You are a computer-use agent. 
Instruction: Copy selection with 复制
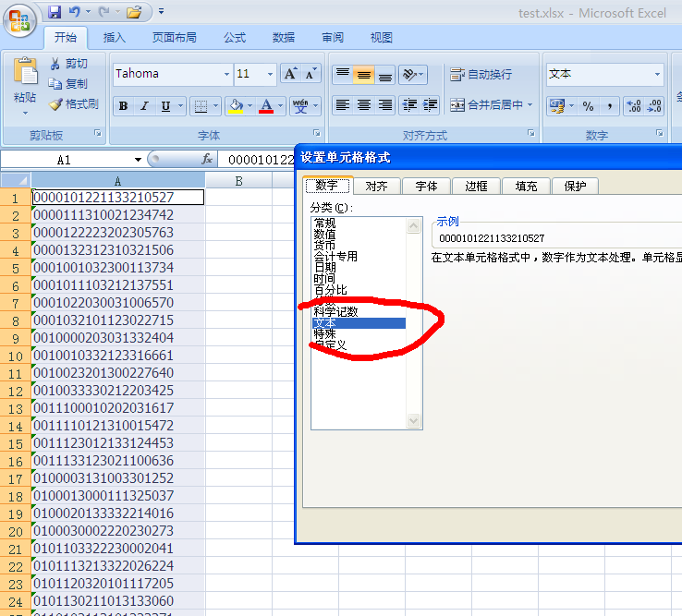pos(68,83)
